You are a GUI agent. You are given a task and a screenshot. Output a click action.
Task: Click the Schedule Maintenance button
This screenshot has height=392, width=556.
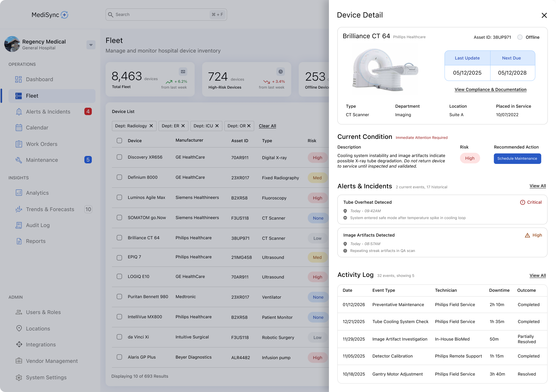[x=517, y=158]
